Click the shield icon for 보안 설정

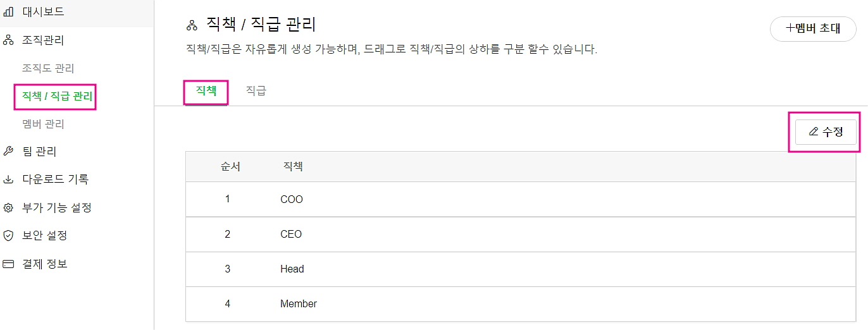click(x=9, y=236)
